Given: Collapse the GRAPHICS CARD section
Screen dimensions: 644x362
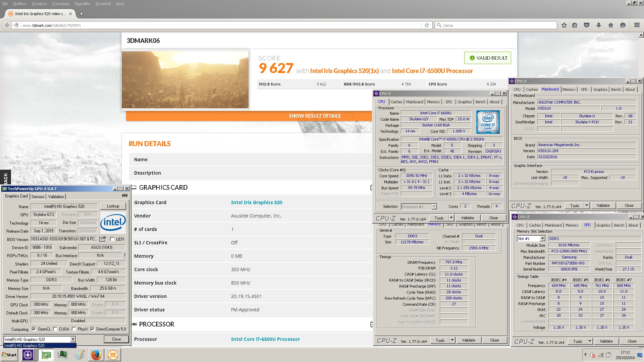Looking at the screenshot, I should tap(371, 188).
